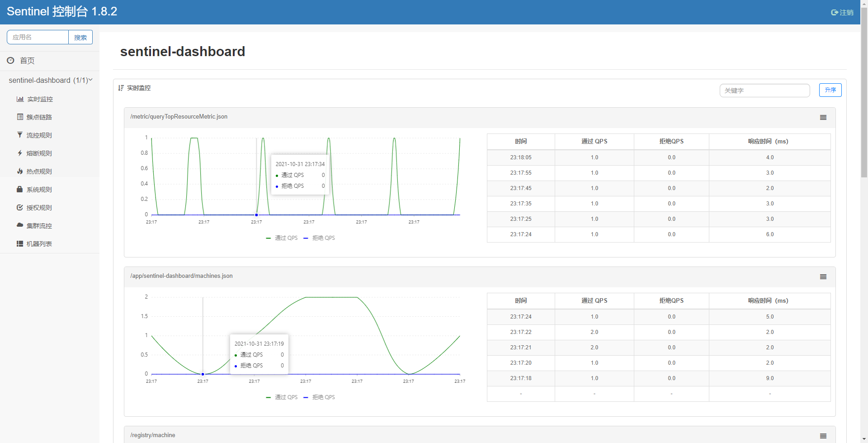Click the /app/sentinel-dashboard/machines.json panel title
The height and width of the screenshot is (443, 868).
click(x=181, y=276)
